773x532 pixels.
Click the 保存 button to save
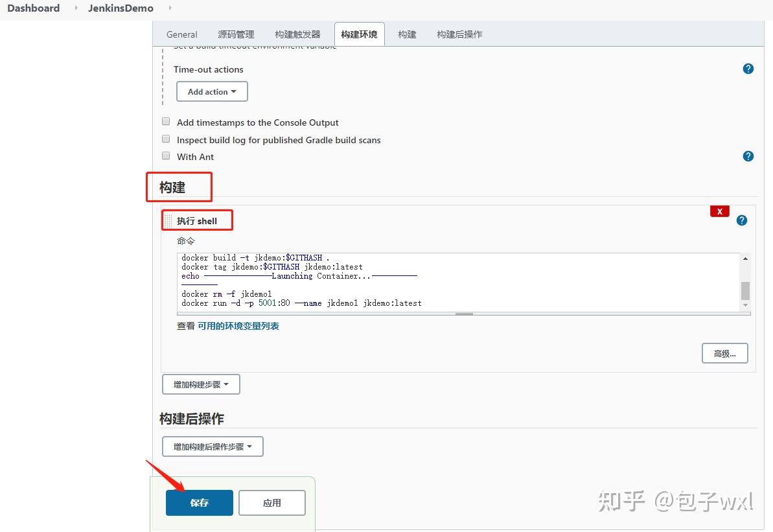point(199,502)
